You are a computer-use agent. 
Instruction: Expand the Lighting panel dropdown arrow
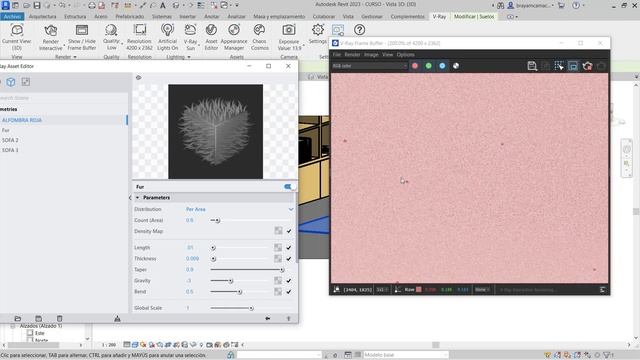pos(189,57)
